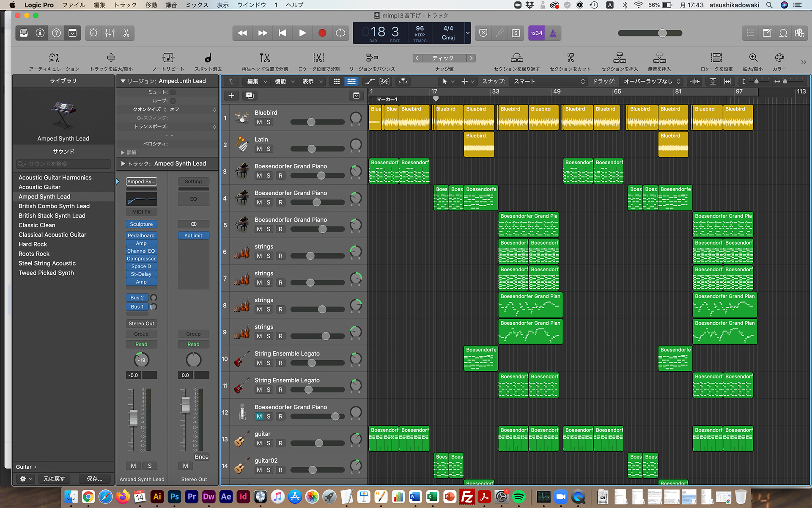Screen dimensions: 812x508
Task: Unmute track 12 Boesendorfer Grand Piano
Action: 259,416
